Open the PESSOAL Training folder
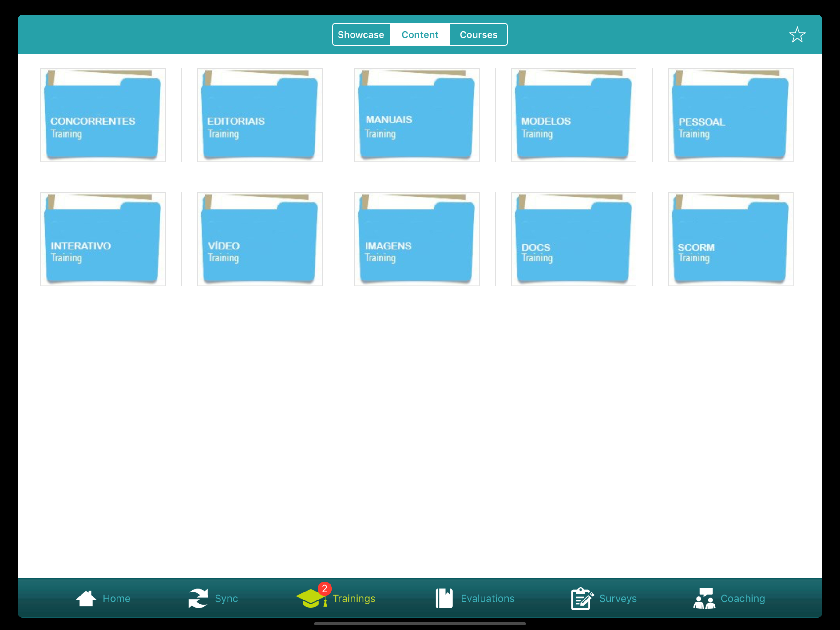840x630 pixels. (x=730, y=115)
